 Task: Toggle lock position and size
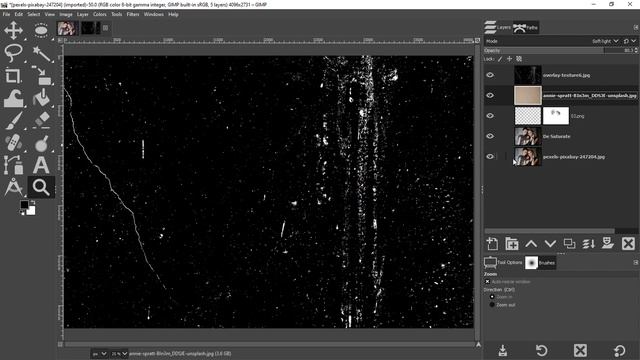(x=509, y=59)
